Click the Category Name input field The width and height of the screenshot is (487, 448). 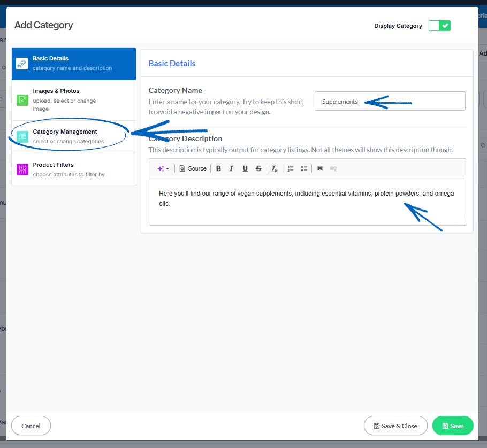click(x=390, y=101)
